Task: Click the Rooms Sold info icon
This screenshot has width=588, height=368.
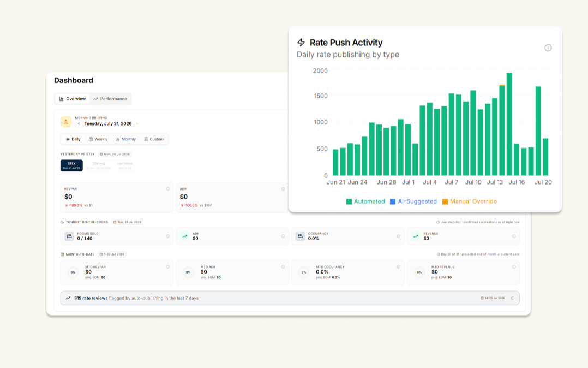Action: tap(167, 236)
